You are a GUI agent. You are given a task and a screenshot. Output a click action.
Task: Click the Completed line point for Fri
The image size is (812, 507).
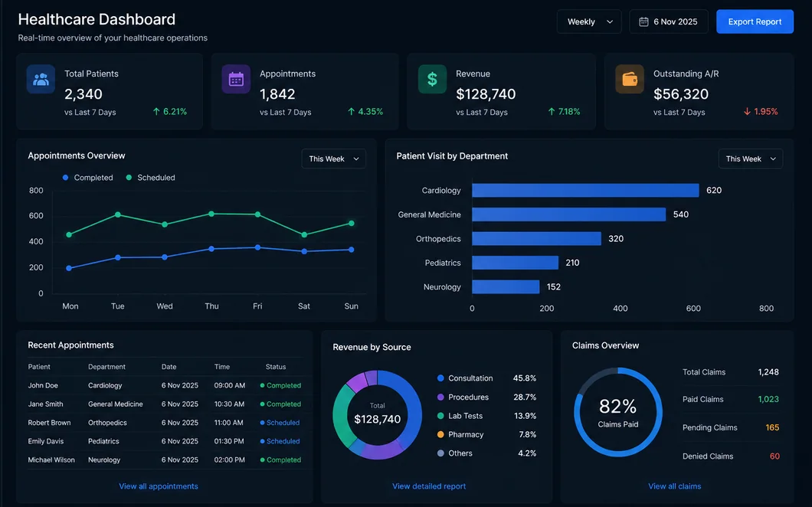pyautogui.click(x=258, y=247)
